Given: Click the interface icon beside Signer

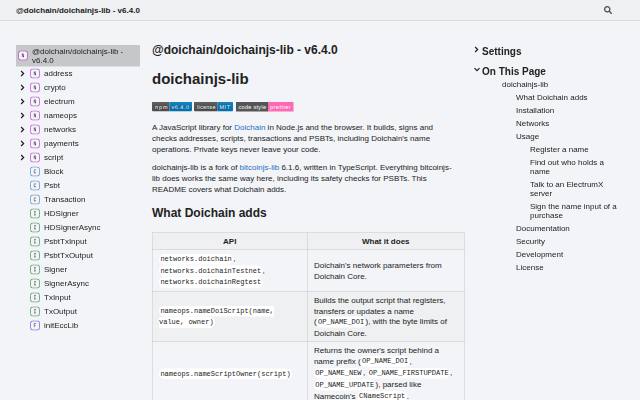Looking at the screenshot, I should 35,269.
